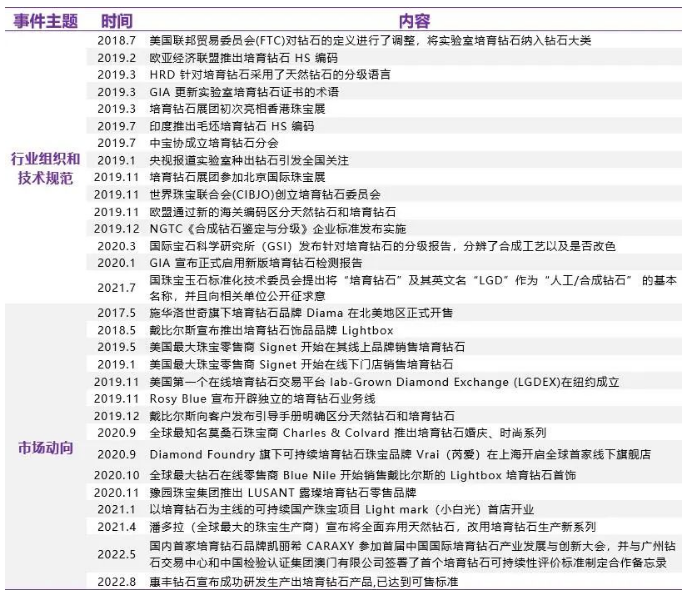Click the date cell 2021.7
The image size is (688, 600).
tap(117, 288)
